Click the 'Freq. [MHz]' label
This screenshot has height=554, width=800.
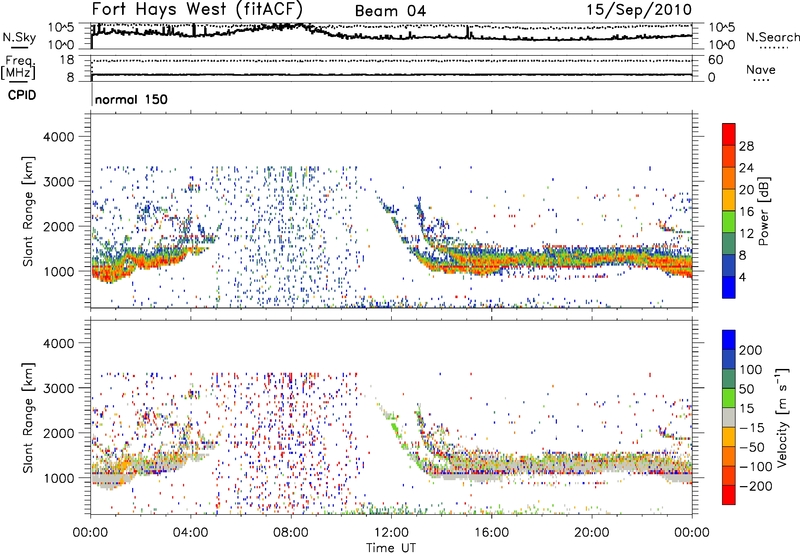point(18,68)
